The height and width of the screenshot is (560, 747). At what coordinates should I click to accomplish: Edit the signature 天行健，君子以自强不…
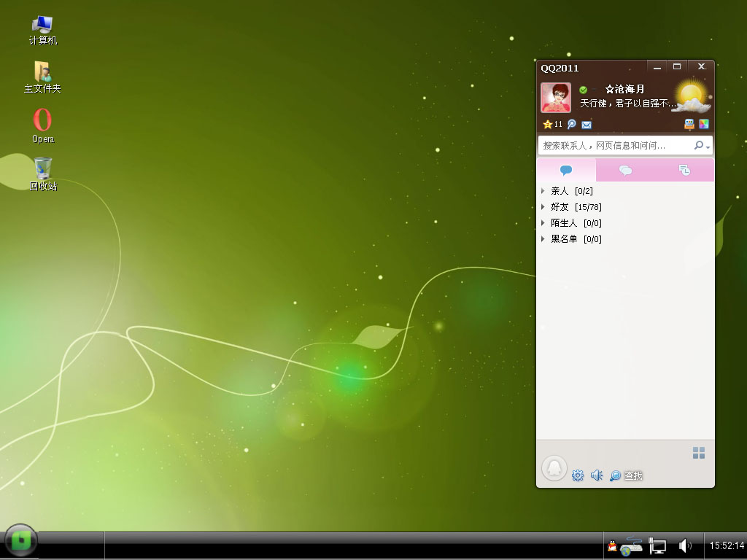(627, 104)
